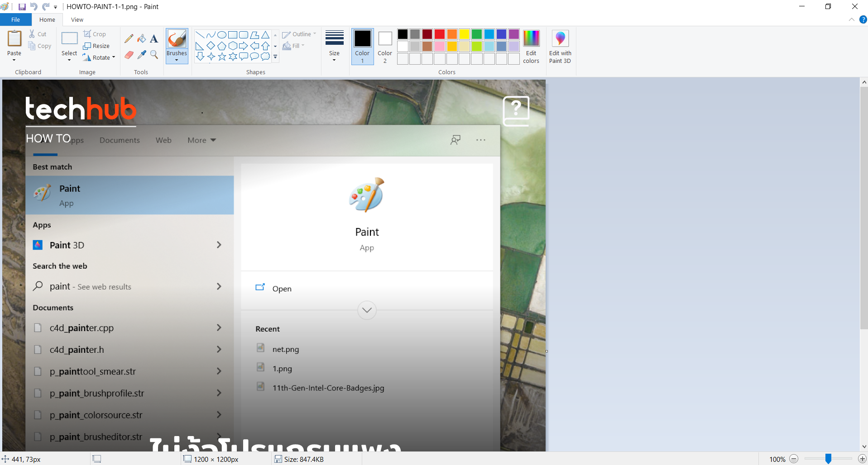868x465 pixels.
Task: Switch to the View tab
Action: [77, 19]
